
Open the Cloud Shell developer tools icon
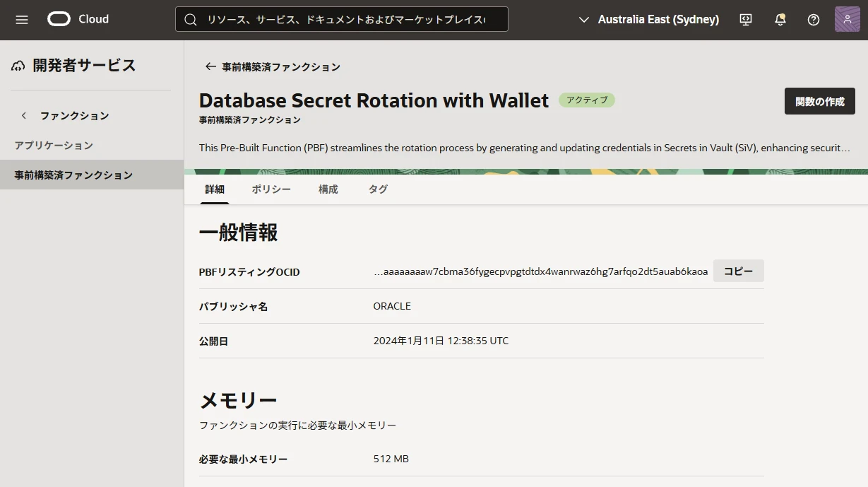[x=746, y=20]
